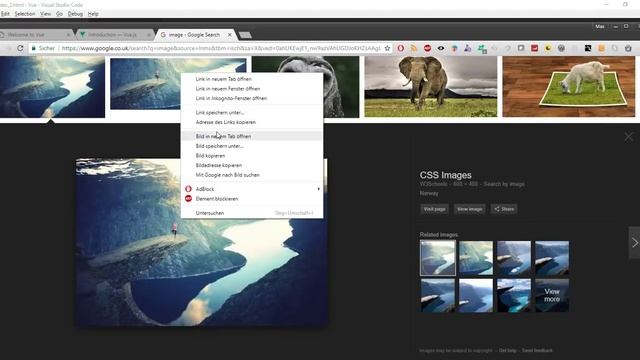
Task: Click the black square extension icon
Action: tap(588, 48)
